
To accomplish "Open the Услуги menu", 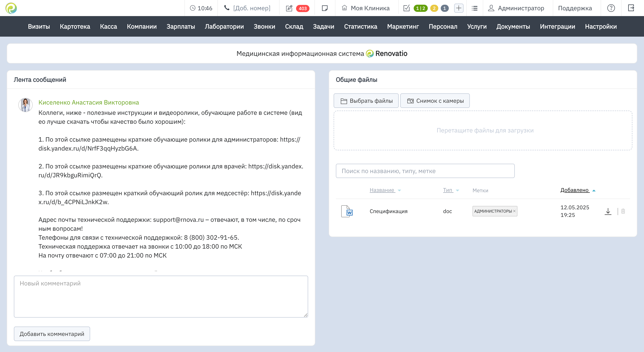I will pos(477,26).
